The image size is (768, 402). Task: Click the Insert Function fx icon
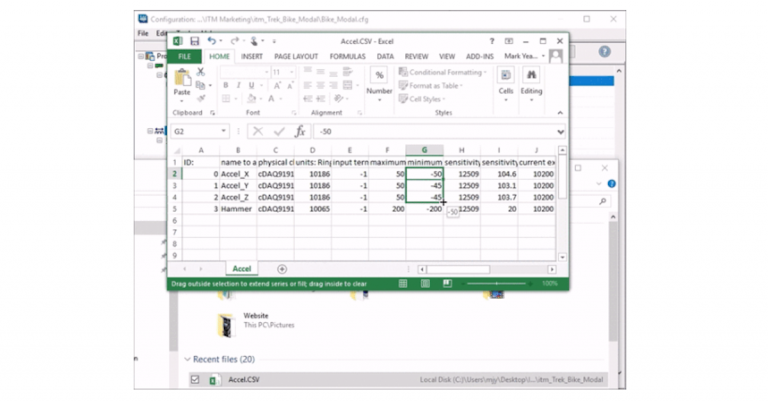coord(300,131)
